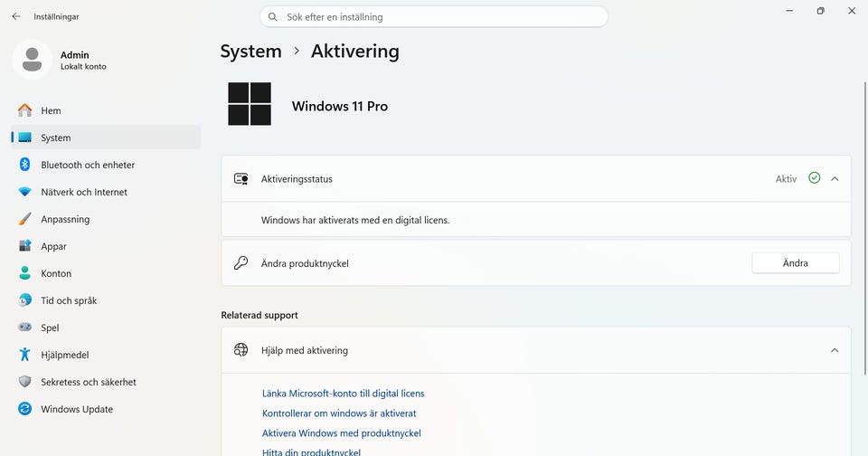
Task: Click System in the breadcrumb
Action: tap(250, 51)
